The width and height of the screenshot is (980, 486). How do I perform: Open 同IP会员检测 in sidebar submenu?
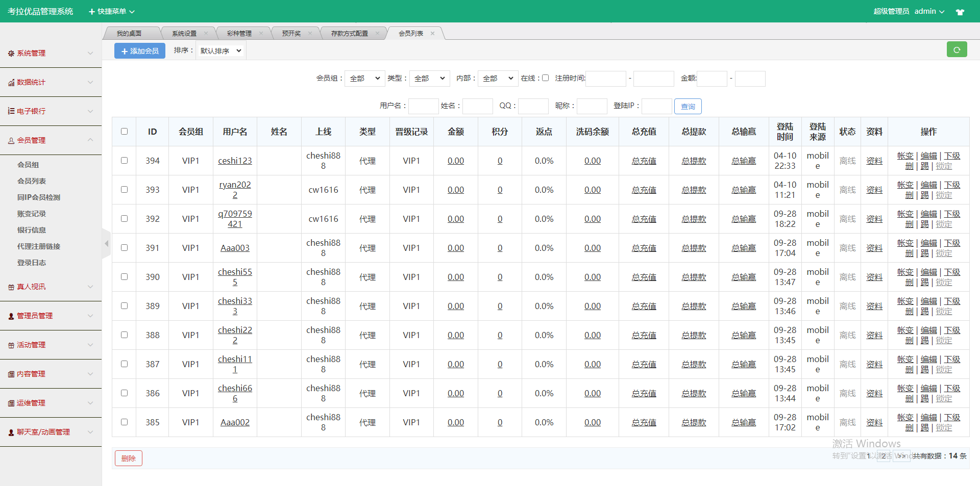coord(39,197)
